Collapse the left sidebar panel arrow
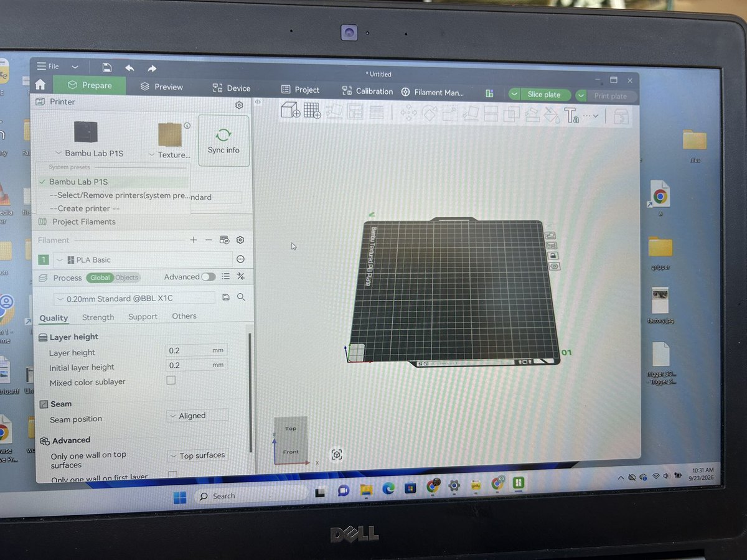 pos(258,101)
